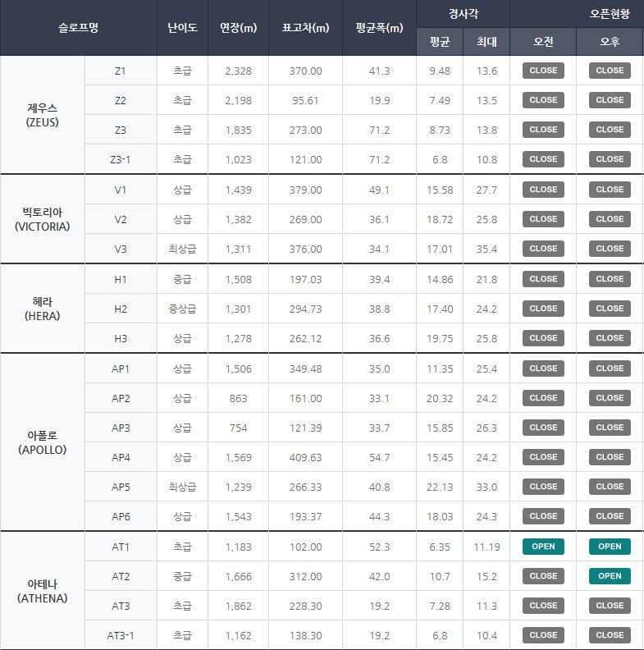
Task: Click the 평균 sub-header under 경사각
Action: (440, 42)
